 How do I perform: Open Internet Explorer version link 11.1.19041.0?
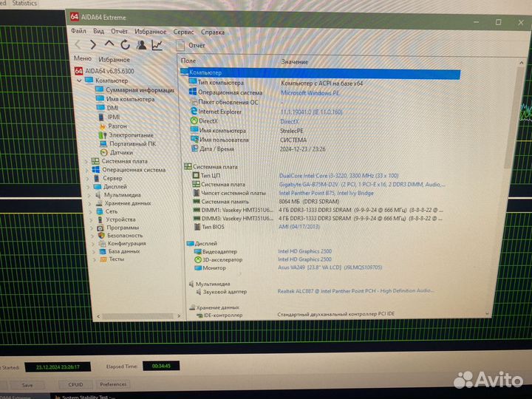tap(311, 112)
